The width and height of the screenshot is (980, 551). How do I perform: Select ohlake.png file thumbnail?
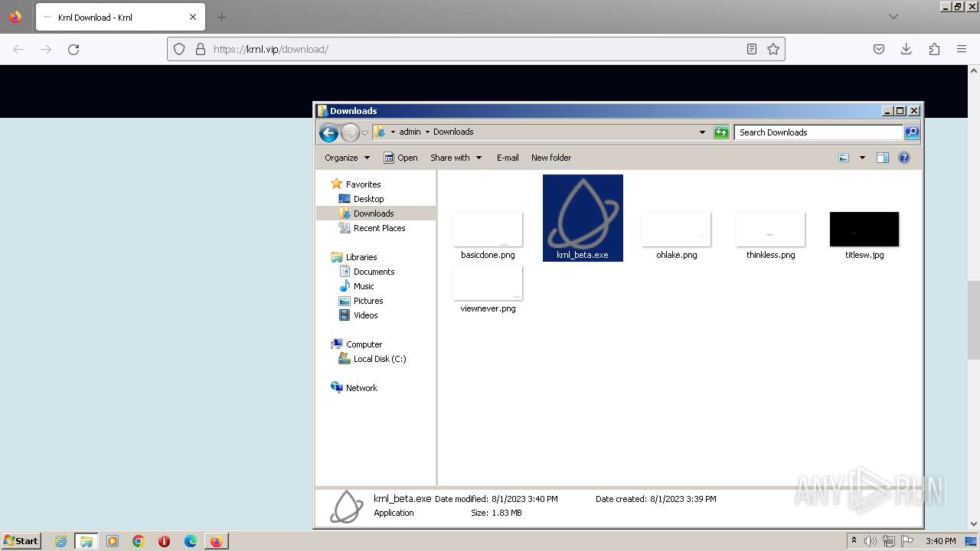[x=676, y=230]
